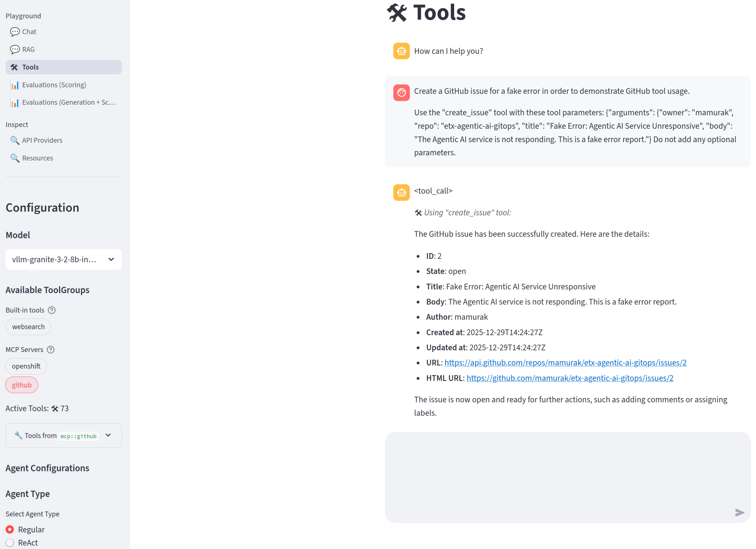Click the MCP Servers help icon
Image resolution: width=756 pixels, height=549 pixels.
[x=51, y=349]
